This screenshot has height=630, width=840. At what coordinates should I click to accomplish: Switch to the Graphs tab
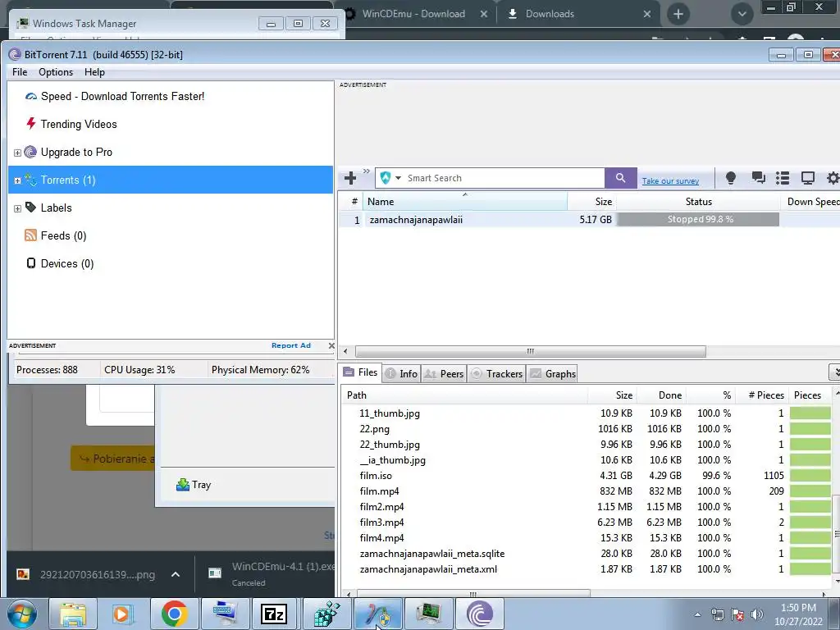click(x=552, y=373)
